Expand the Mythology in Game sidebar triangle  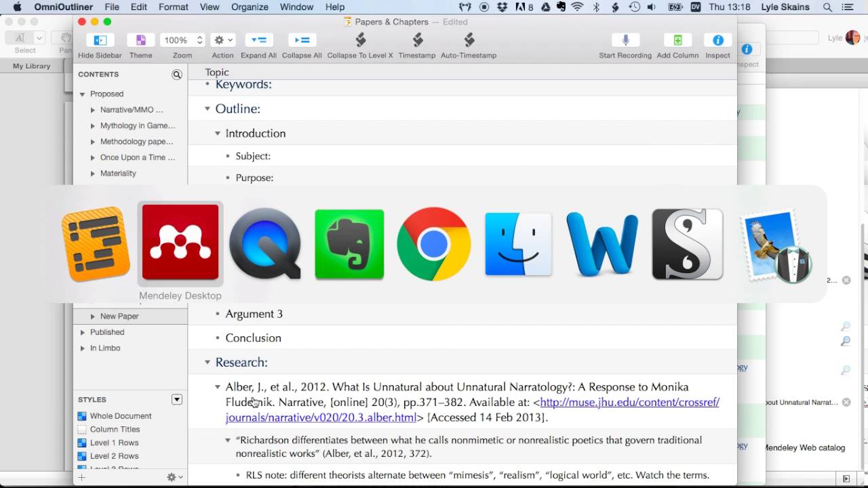tap(93, 125)
